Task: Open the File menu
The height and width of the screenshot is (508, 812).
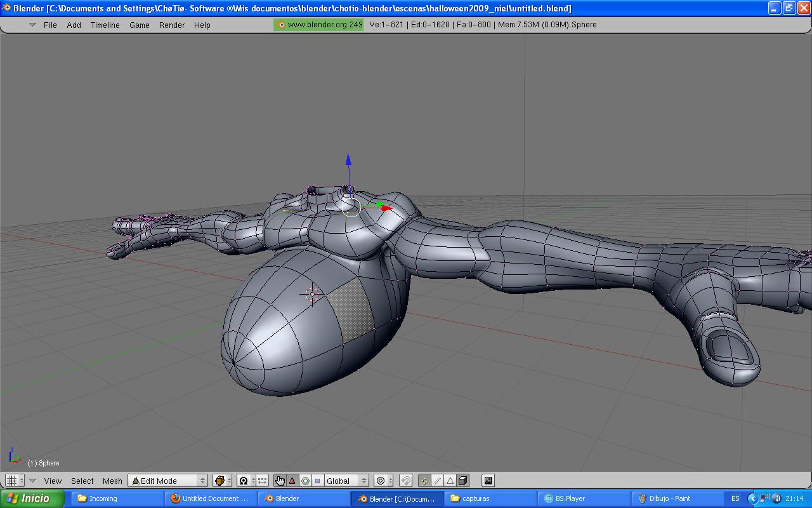Action: tap(50, 25)
